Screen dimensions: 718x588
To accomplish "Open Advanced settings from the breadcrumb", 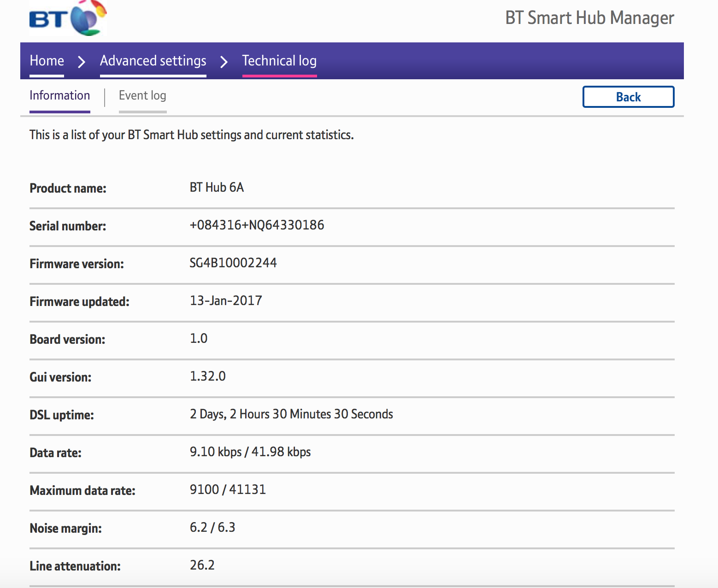I will pyautogui.click(x=153, y=60).
